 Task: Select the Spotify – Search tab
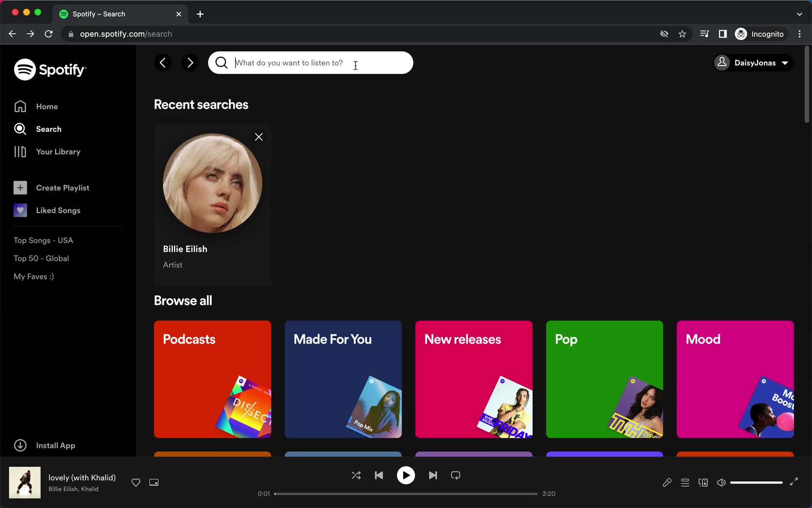(121, 14)
